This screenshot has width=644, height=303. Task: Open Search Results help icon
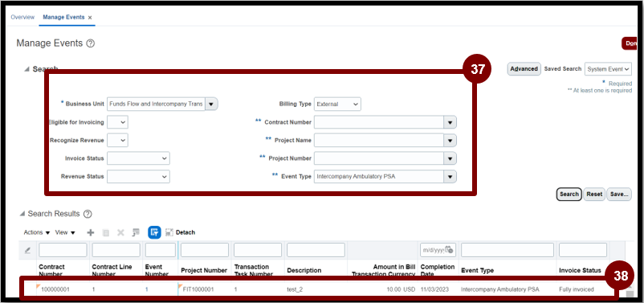[x=88, y=215]
